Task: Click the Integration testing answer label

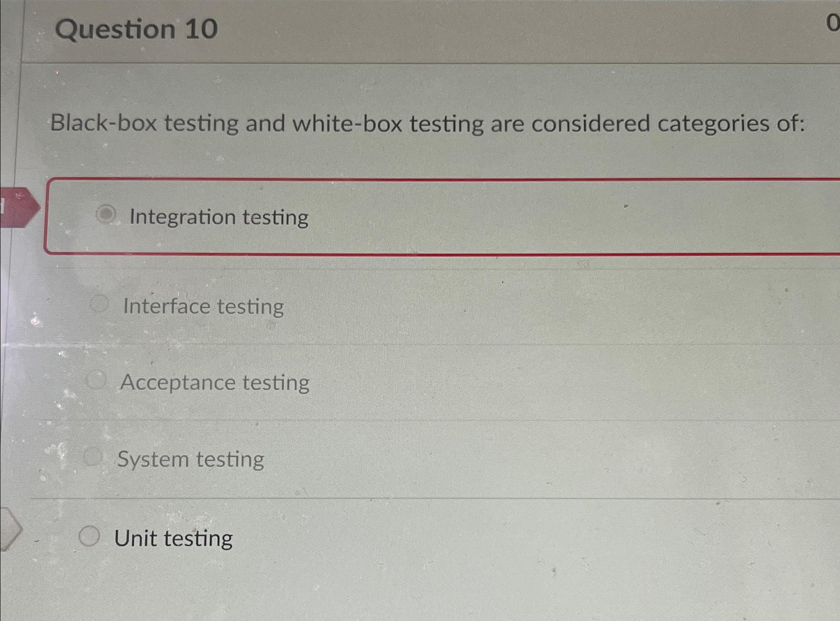Action: point(218,217)
